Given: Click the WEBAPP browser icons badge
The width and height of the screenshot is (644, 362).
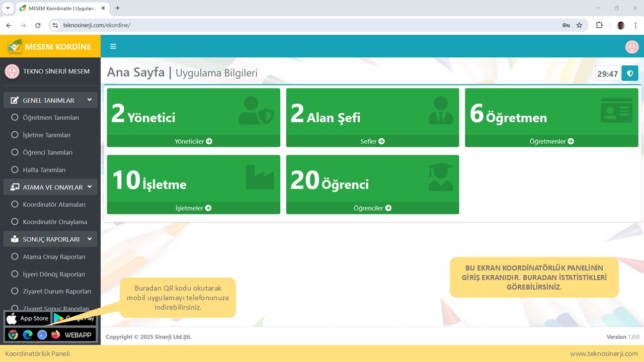Looking at the screenshot, I should click(x=50, y=335).
